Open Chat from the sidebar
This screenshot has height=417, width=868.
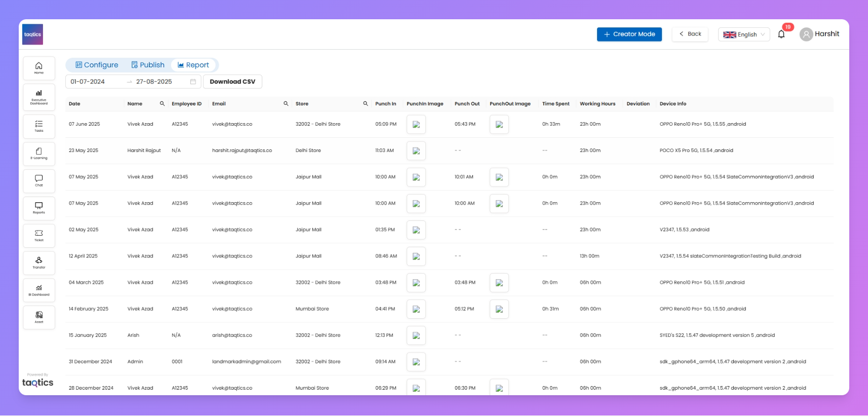[x=38, y=181]
